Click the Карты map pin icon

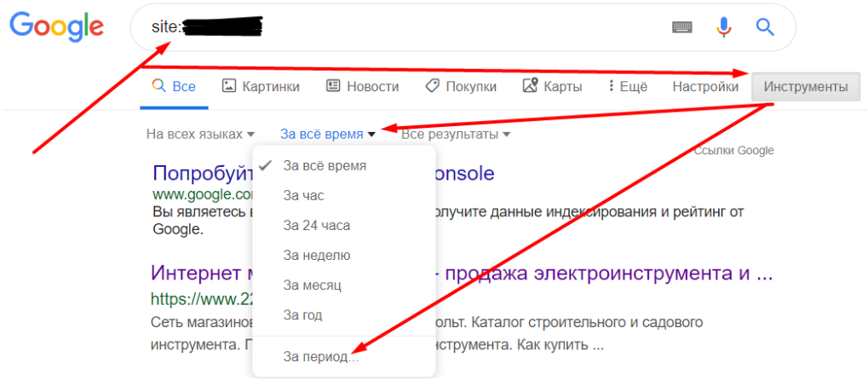(530, 86)
